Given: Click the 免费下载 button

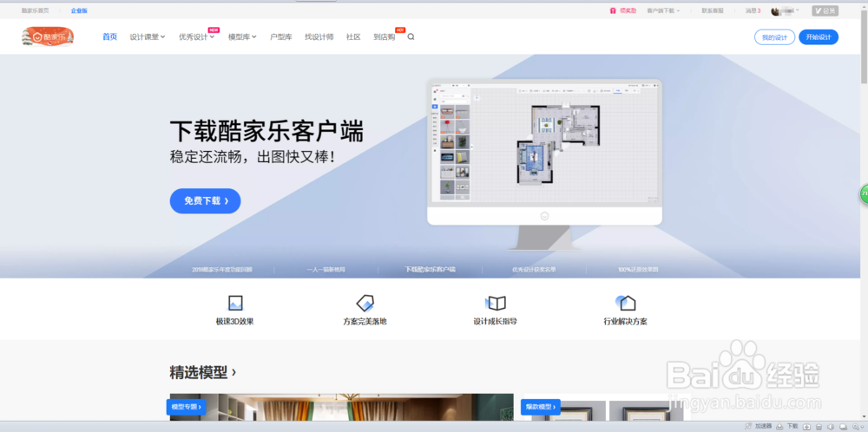Looking at the screenshot, I should coord(206,200).
